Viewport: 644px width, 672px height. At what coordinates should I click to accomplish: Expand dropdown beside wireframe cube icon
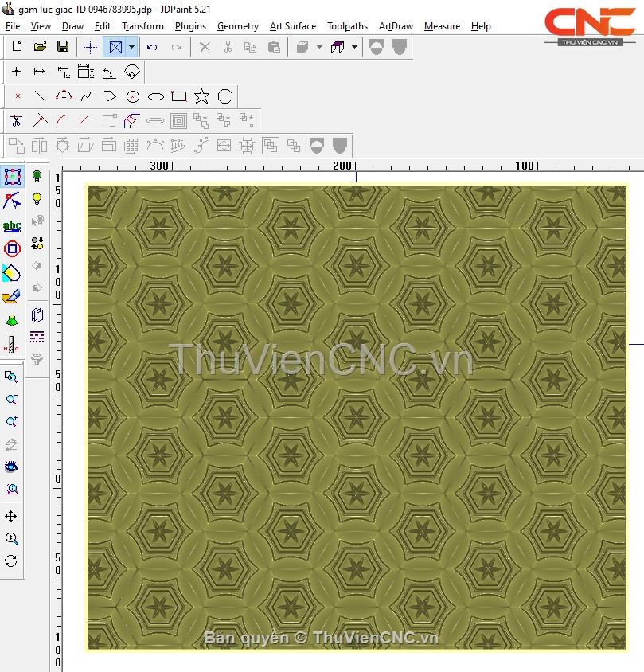pyautogui.click(x=354, y=47)
